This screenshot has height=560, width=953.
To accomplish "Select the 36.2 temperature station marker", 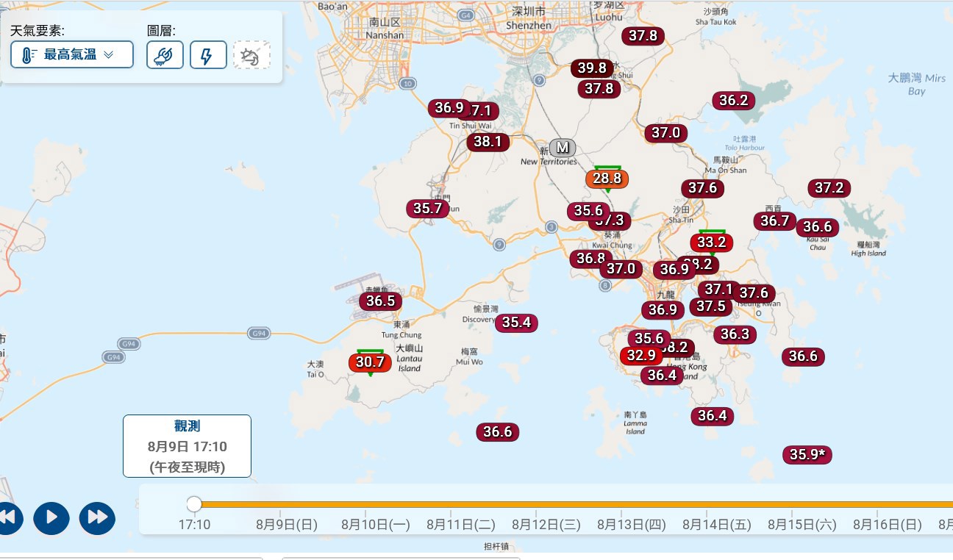I will 733,101.
